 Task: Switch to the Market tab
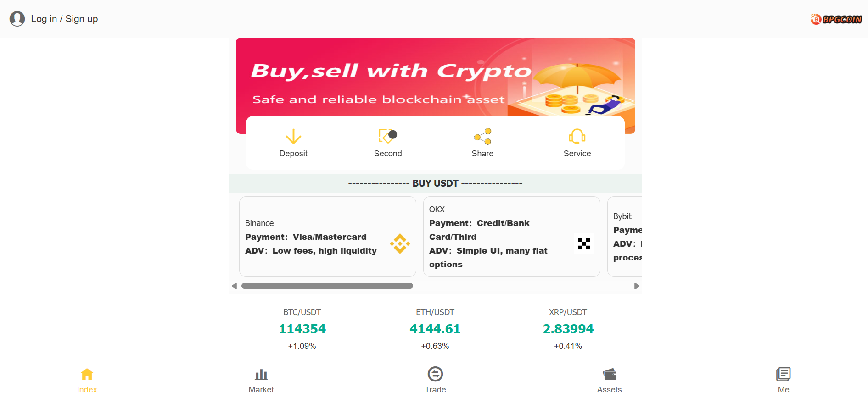[261, 380]
